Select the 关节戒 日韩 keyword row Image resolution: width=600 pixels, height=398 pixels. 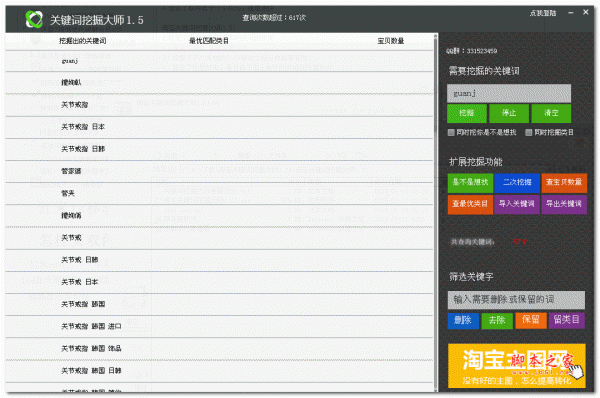point(219,260)
